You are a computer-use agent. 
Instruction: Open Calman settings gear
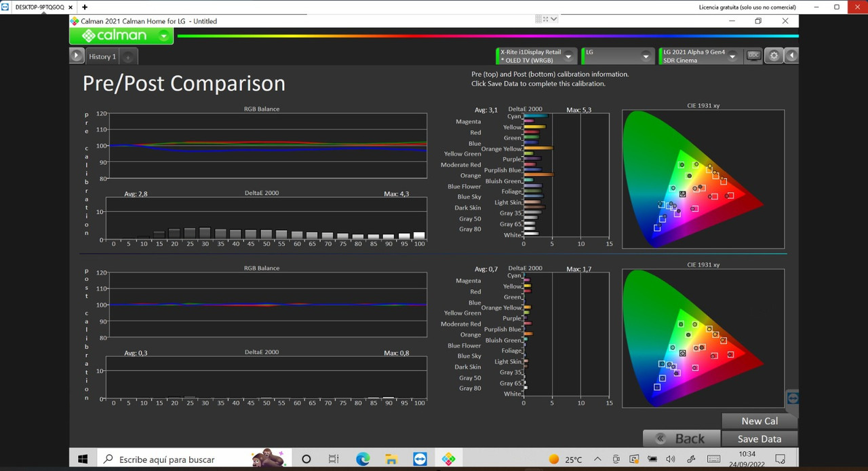(x=774, y=56)
